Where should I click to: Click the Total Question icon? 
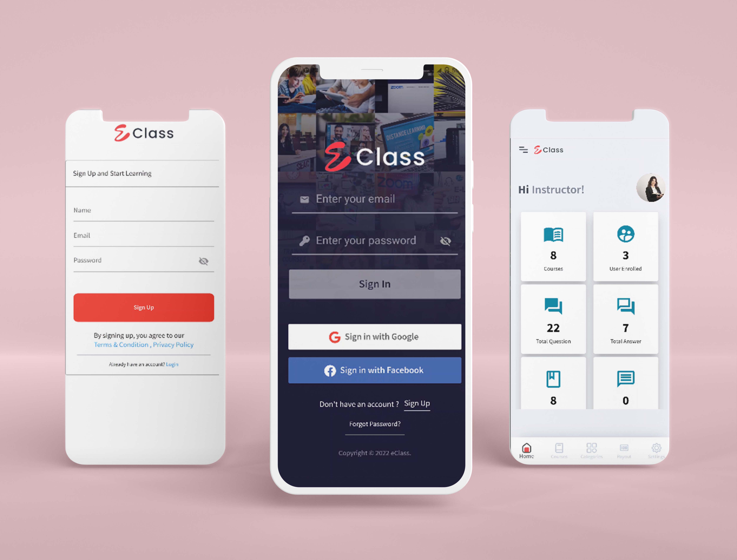[553, 306]
